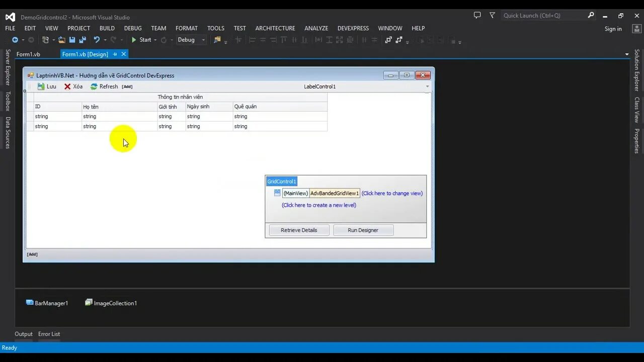Open the Navigate Backward history dropdown
This screenshot has width=644, height=362.
(23, 40)
